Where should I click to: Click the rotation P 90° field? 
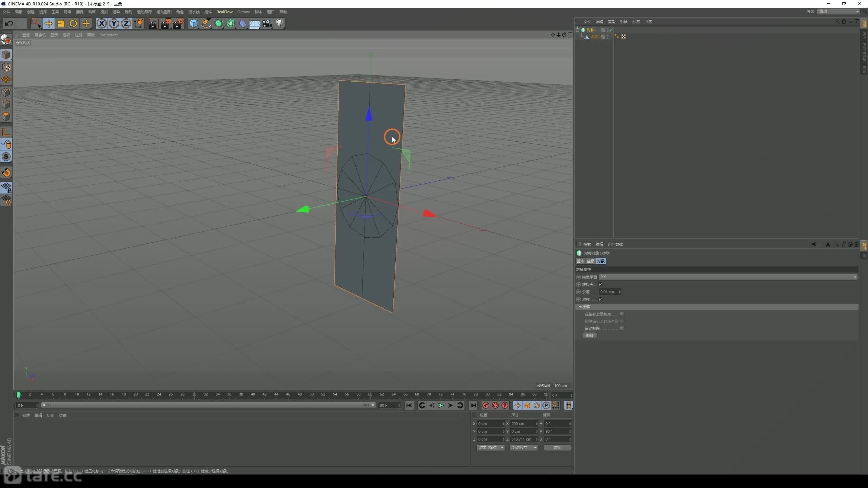[557, 431]
